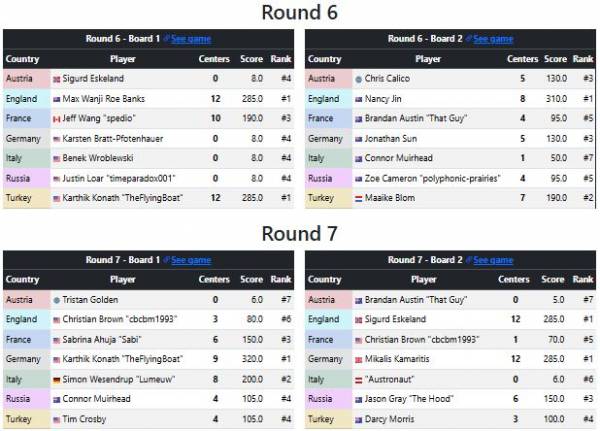The height and width of the screenshot is (431, 600).
Task: Click the globe icon next to Tristan Golden
Action: coord(56,299)
